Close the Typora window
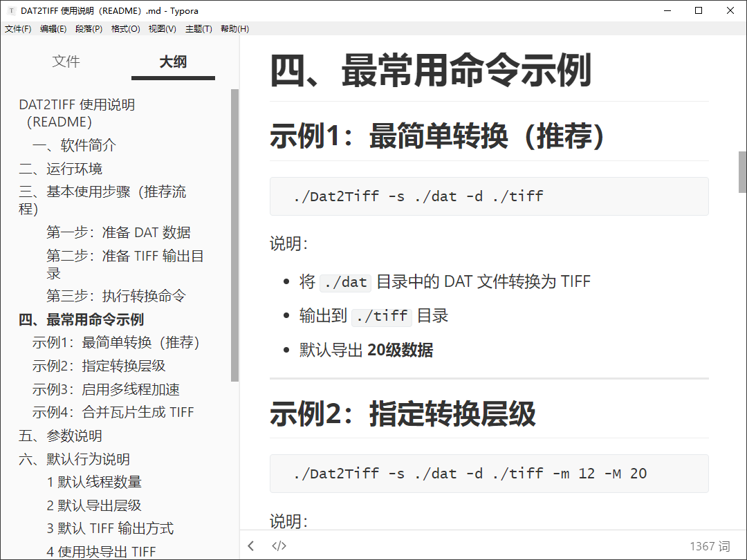The height and width of the screenshot is (560, 747). pos(730,10)
